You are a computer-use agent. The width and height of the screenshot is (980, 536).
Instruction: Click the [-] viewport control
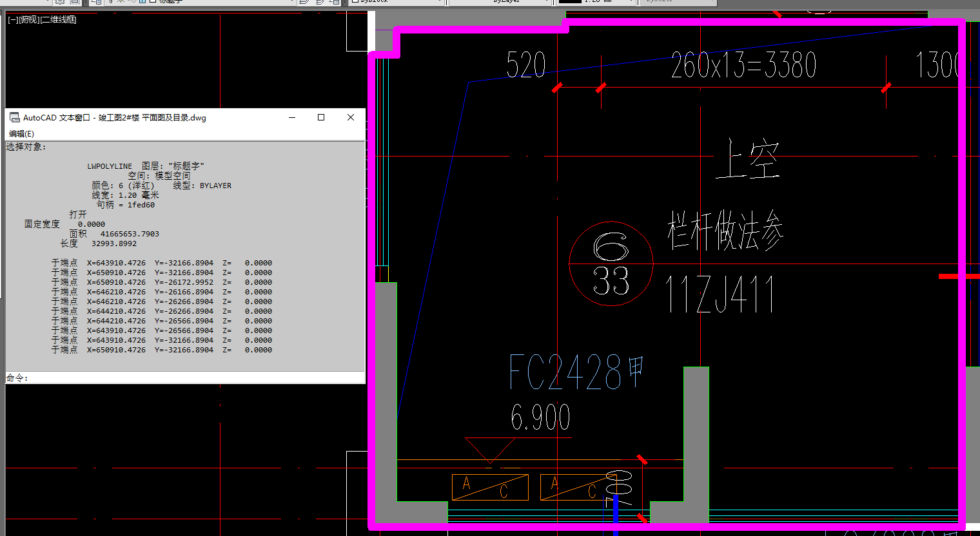[x=12, y=20]
